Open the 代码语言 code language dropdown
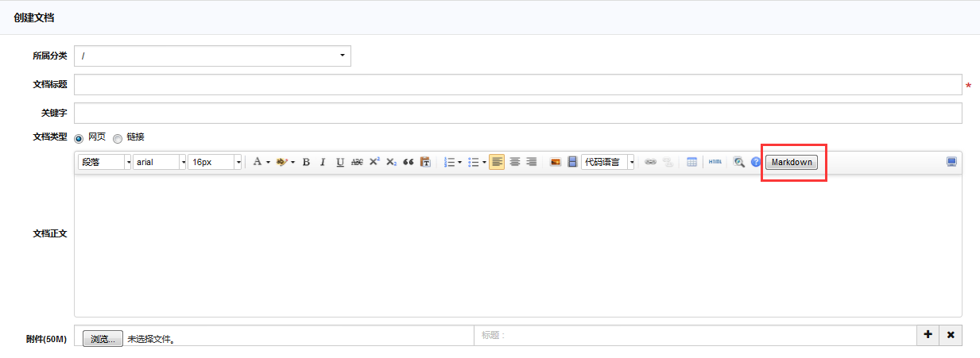This screenshot has height=358, width=980. (608, 162)
